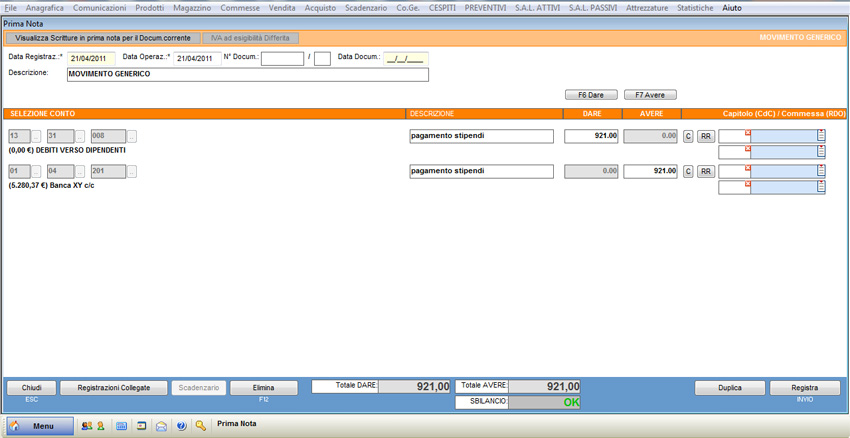850x438 pixels.
Task: Click the F6 Dare button
Action: click(590, 95)
